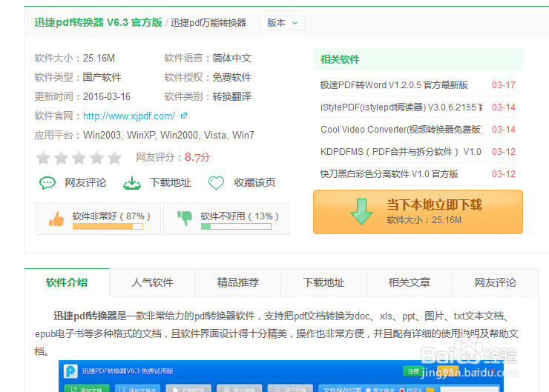The image size is (549, 392).
Task: Open 极速PDF转Word V1.2.0.5 官方最新版 link
Action: (x=394, y=85)
